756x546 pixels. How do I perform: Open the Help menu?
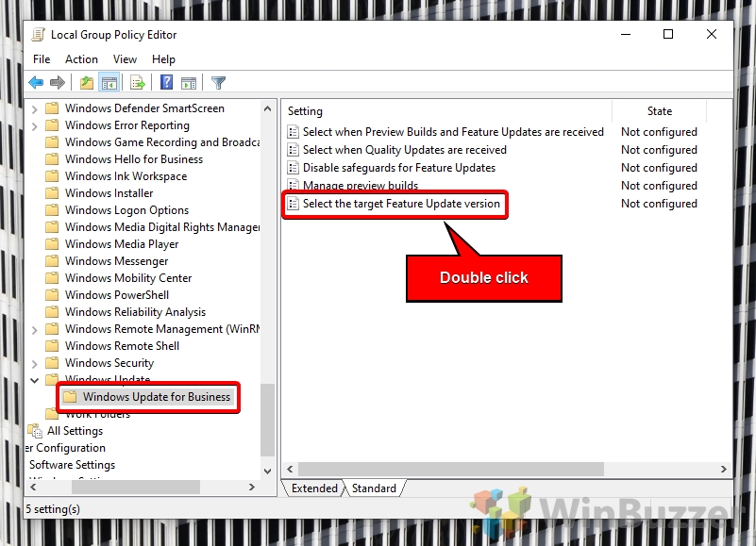[163, 58]
